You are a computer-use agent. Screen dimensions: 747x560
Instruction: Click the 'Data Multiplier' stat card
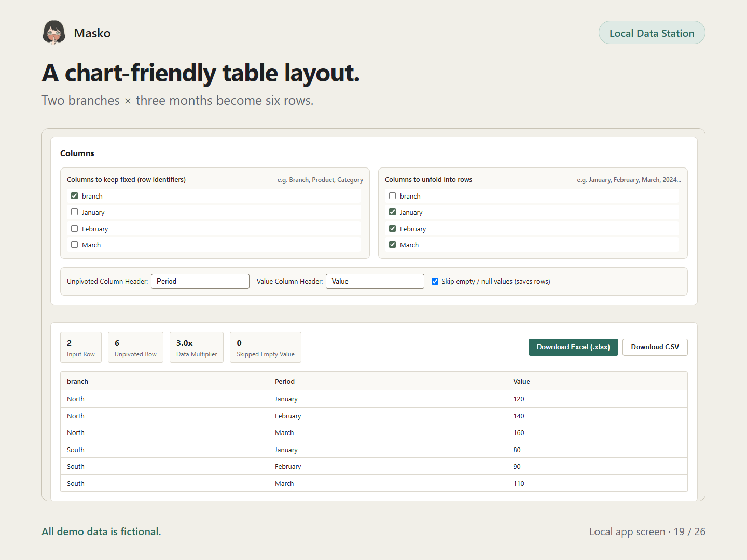pos(197,347)
